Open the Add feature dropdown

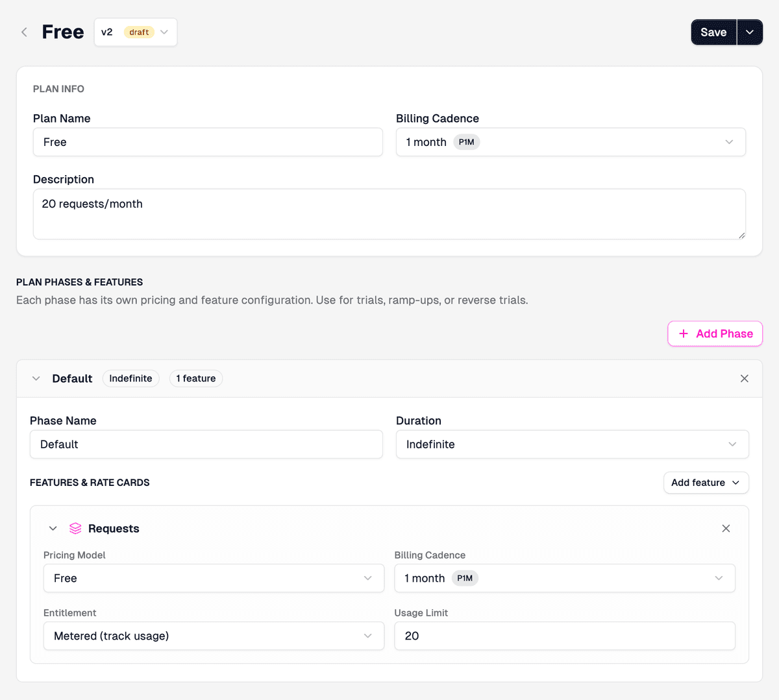click(x=706, y=482)
